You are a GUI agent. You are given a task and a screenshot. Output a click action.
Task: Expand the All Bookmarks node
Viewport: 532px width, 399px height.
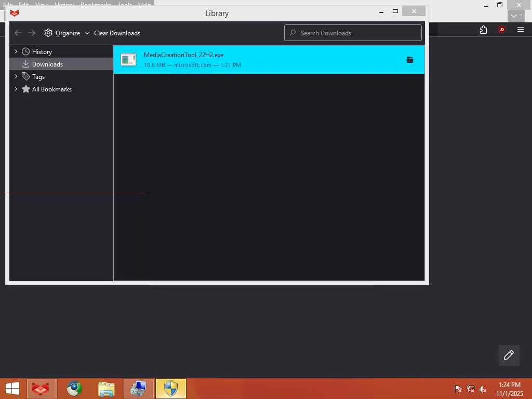point(16,89)
